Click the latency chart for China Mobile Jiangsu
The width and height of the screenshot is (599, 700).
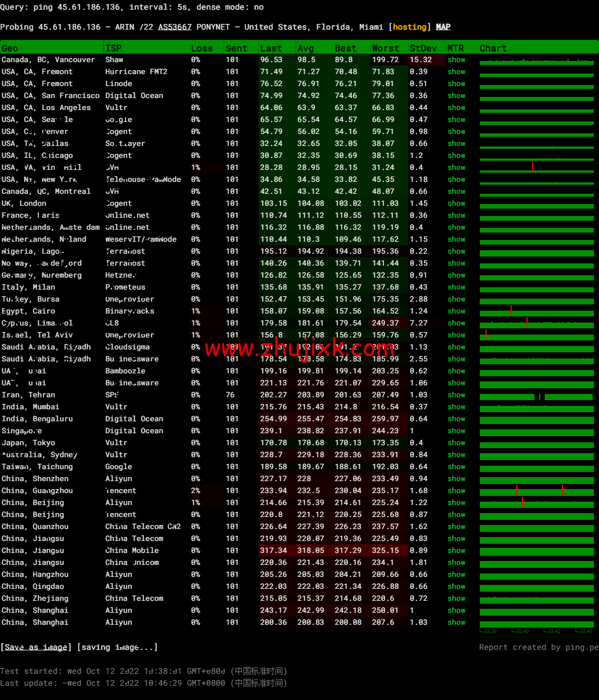tap(536, 550)
